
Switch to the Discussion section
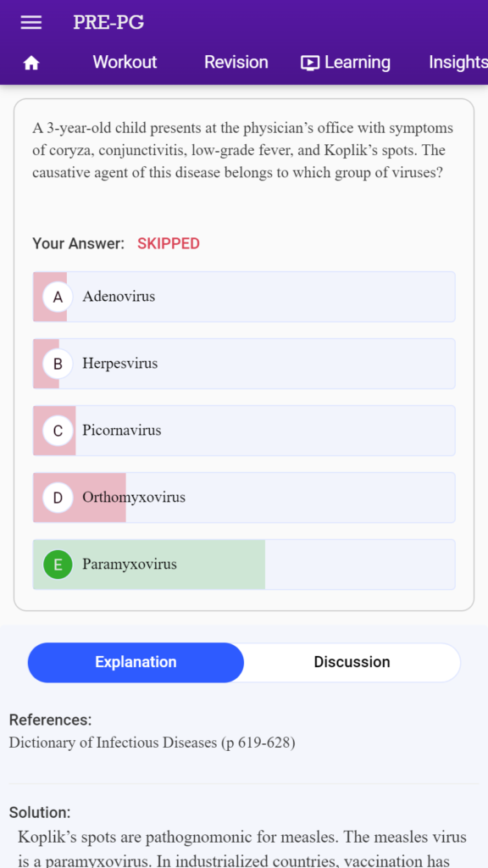coord(352,662)
